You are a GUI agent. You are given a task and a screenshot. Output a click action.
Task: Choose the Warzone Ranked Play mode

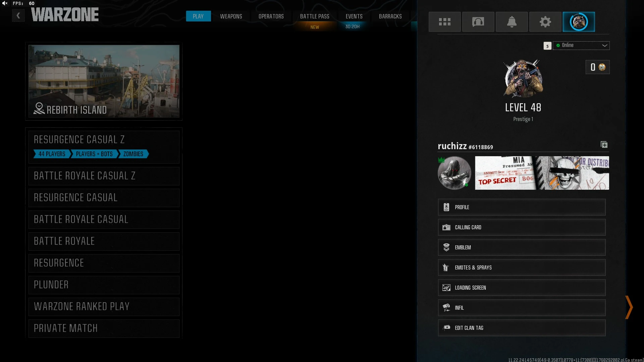(x=104, y=306)
